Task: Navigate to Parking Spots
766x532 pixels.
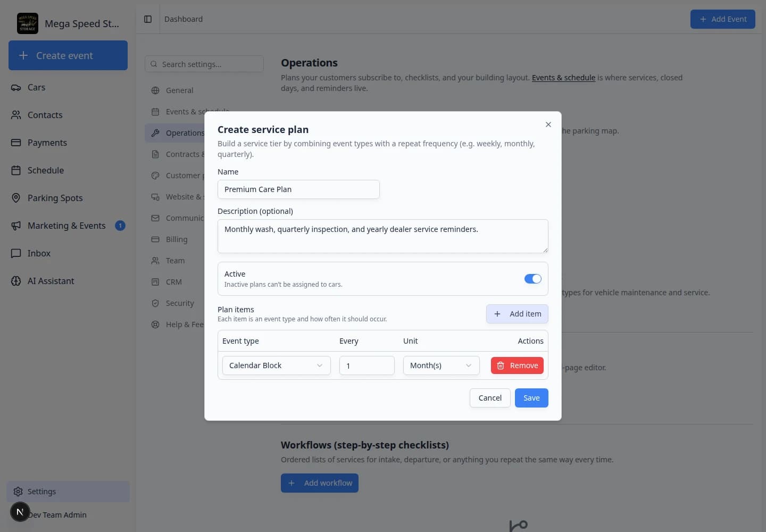Action: pos(68,198)
